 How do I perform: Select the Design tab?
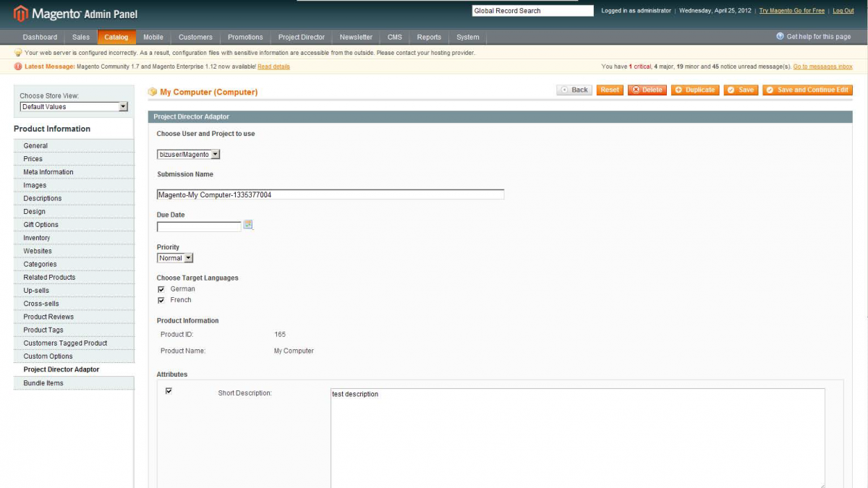[74, 212]
